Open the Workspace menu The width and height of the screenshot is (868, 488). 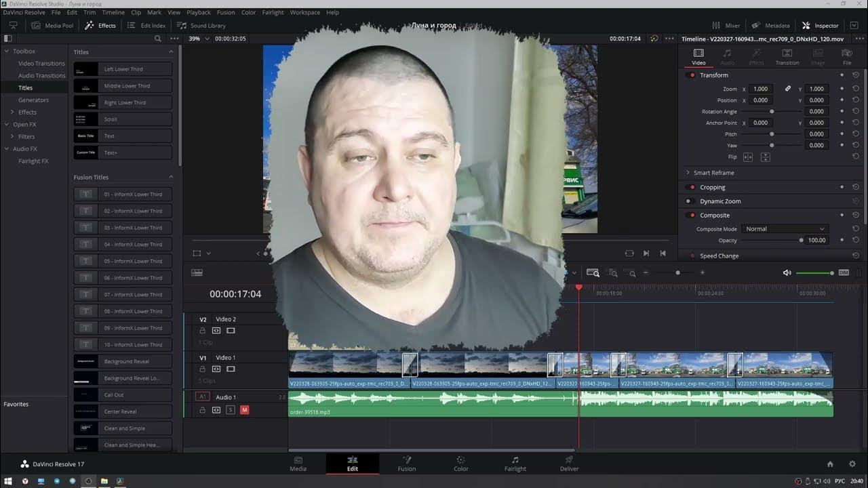tap(304, 12)
